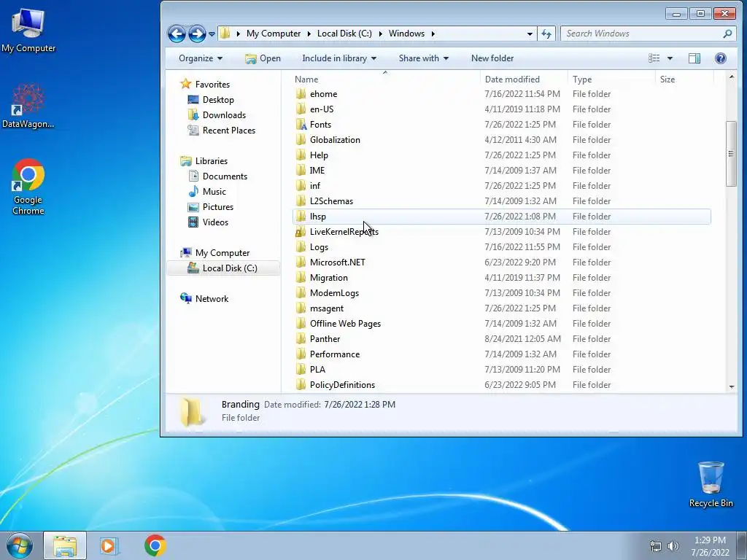Open the Organize menu
Image resolution: width=747 pixels, height=560 pixels.
tap(201, 58)
